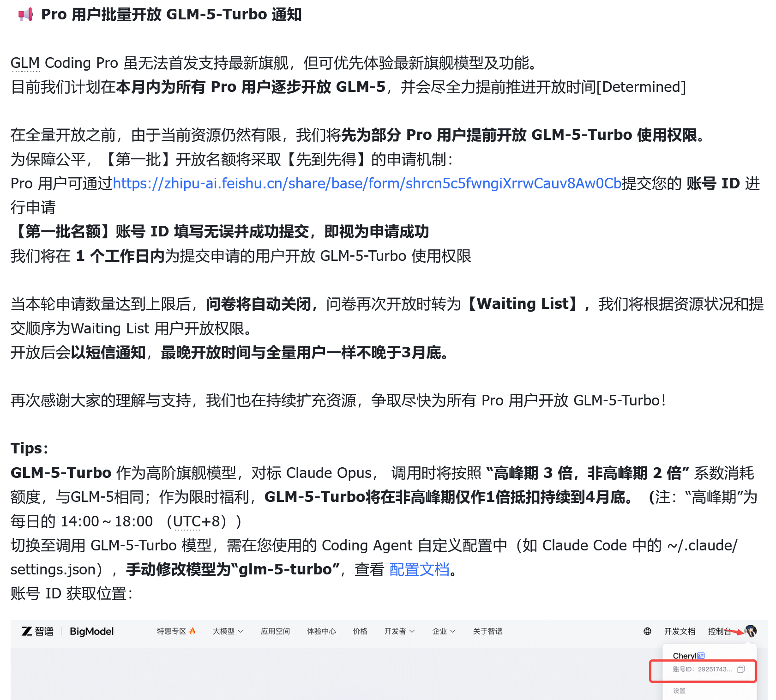Viewport: 776px width, 700px height.
Task: Click the 'Tips:' heading
Action: [30, 448]
